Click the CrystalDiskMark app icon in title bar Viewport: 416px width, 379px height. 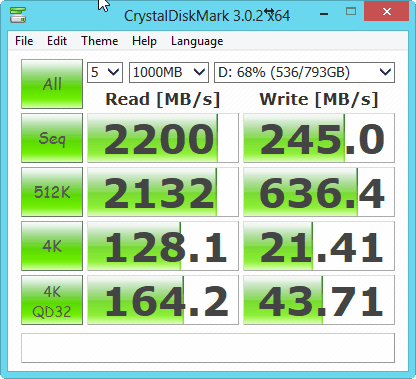[18, 14]
